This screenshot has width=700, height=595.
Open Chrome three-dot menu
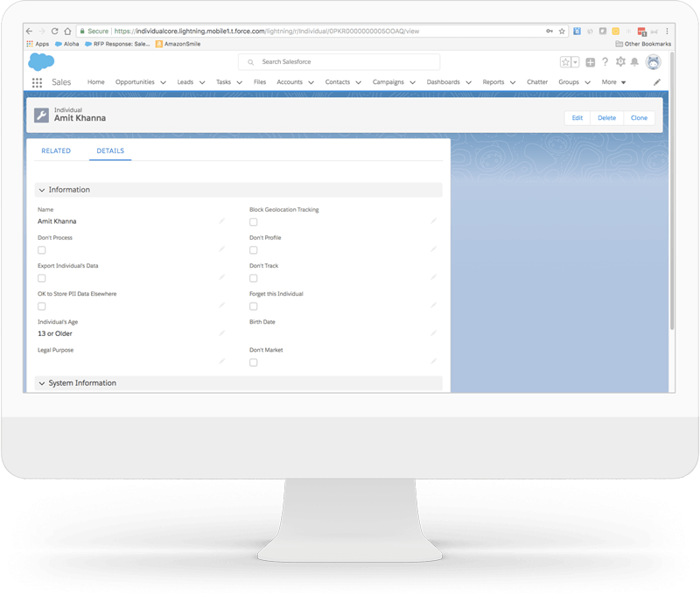point(667,31)
